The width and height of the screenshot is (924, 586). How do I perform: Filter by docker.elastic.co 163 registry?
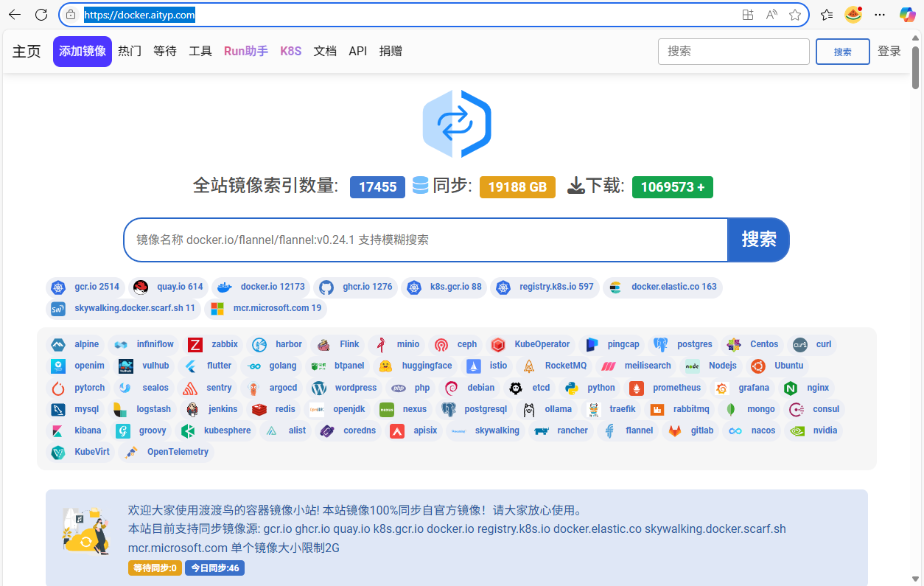(662, 287)
